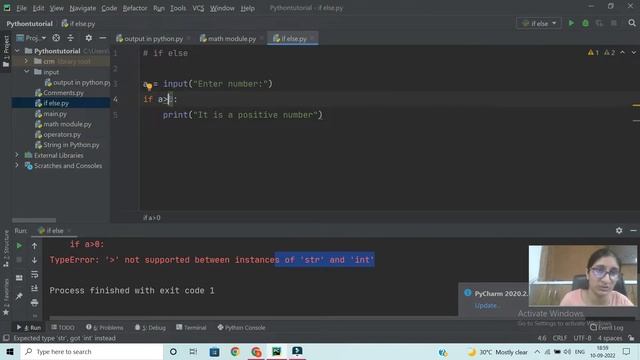Open the if else run configuration dropdown
The image size is (640, 360).
pyautogui.click(x=539, y=24)
